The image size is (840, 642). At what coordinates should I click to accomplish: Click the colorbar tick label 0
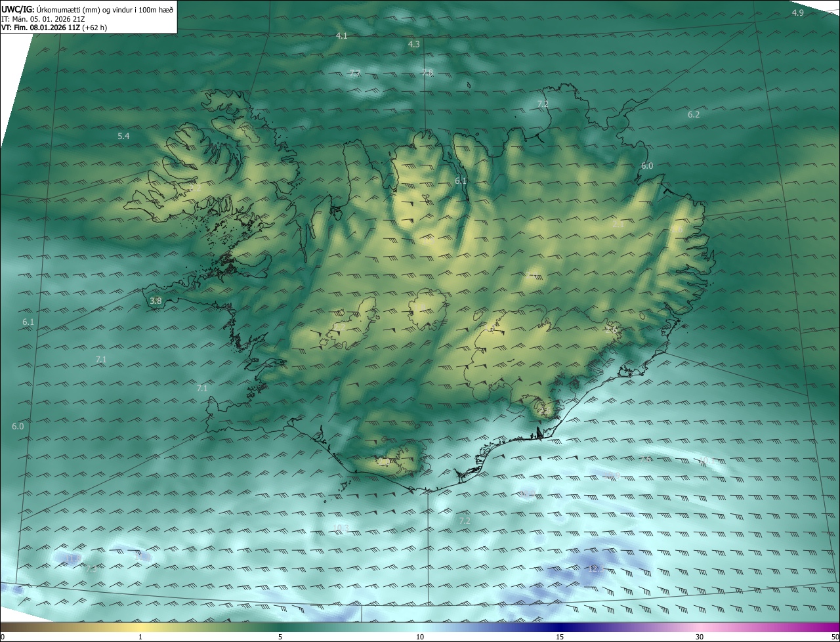2,637
